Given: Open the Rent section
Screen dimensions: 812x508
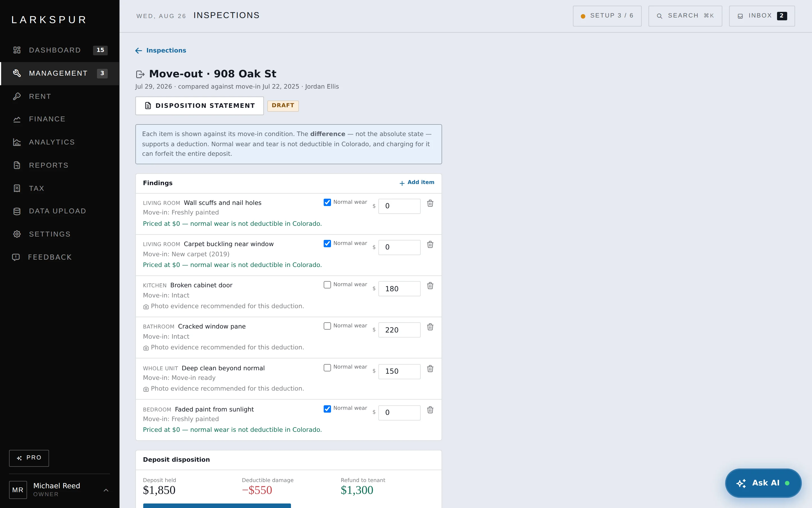Looking at the screenshot, I should pos(60,97).
